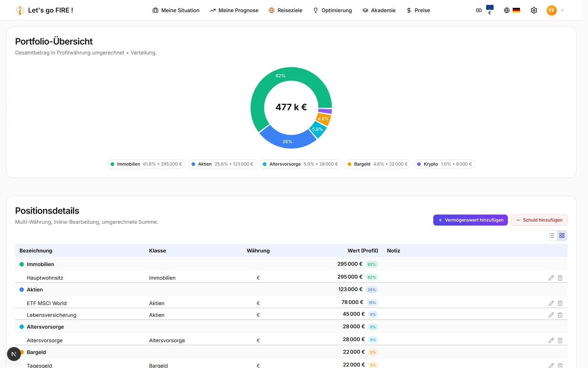Click the Bargeld group header row
588x368 pixels.
(x=291, y=352)
